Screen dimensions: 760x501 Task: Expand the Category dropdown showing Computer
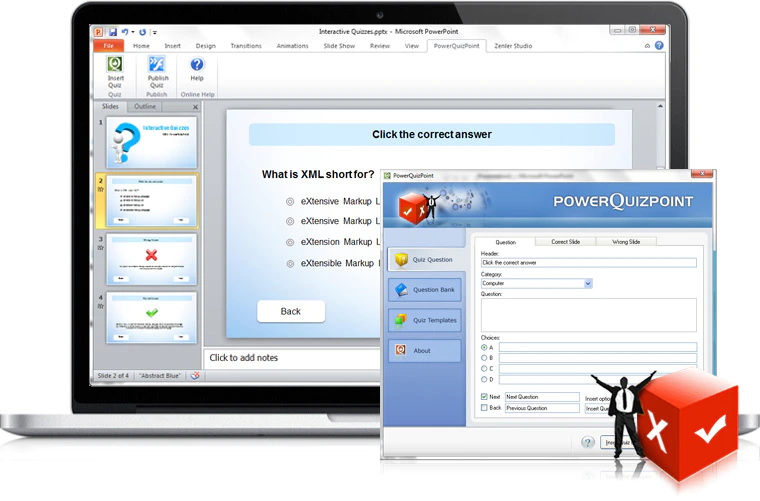tap(588, 283)
